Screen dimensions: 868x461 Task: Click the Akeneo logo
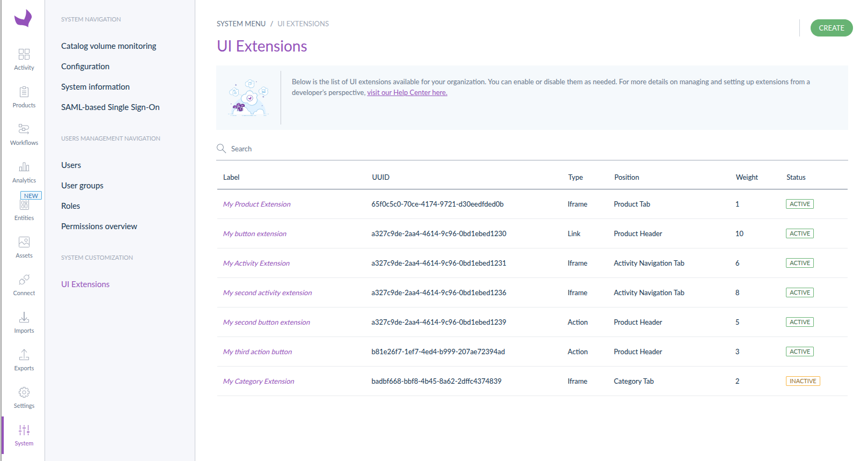pos(23,18)
